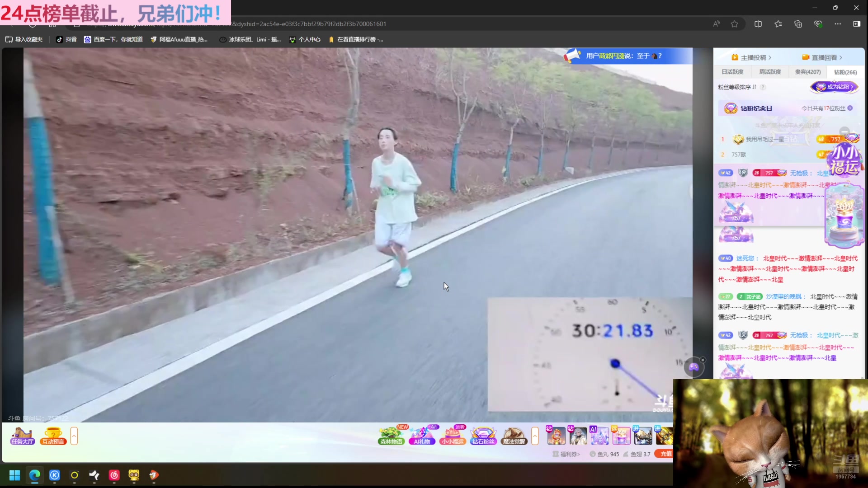Click the read aloud icon in address bar

tap(717, 24)
